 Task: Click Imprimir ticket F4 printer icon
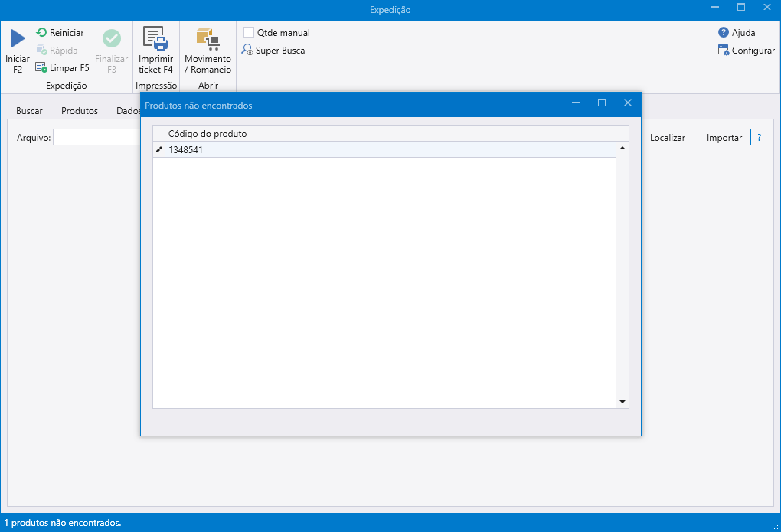[155, 39]
